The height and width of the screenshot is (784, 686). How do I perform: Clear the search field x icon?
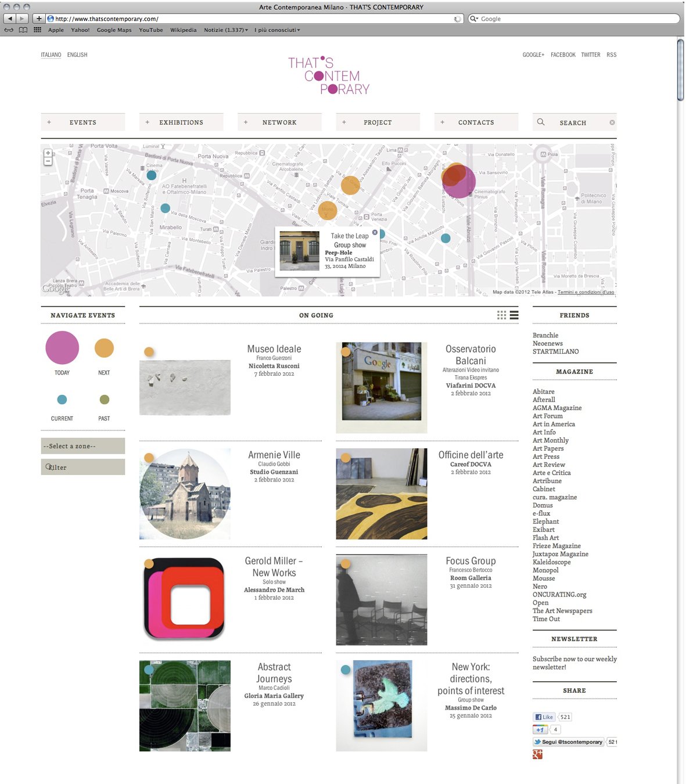click(612, 123)
